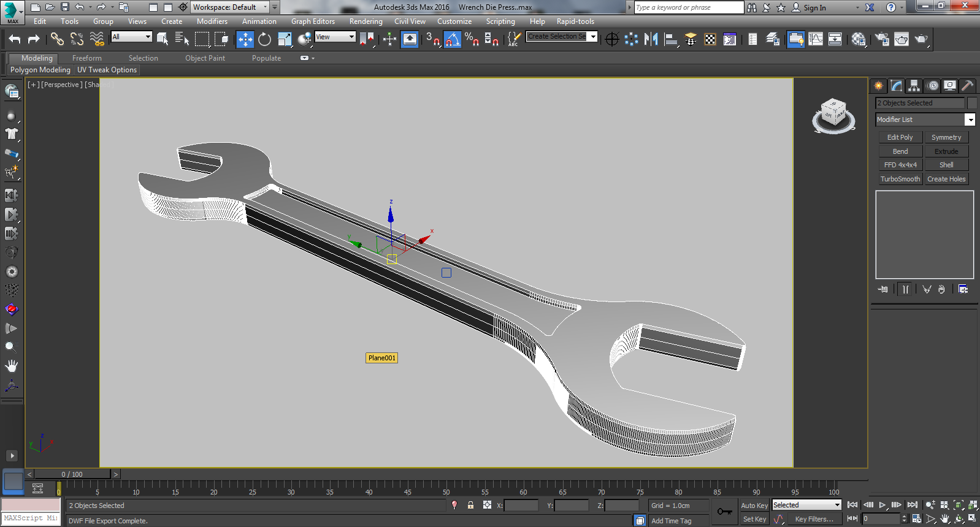980x527 pixels.
Task: Apply the Symmetry modifier button
Action: 946,137
